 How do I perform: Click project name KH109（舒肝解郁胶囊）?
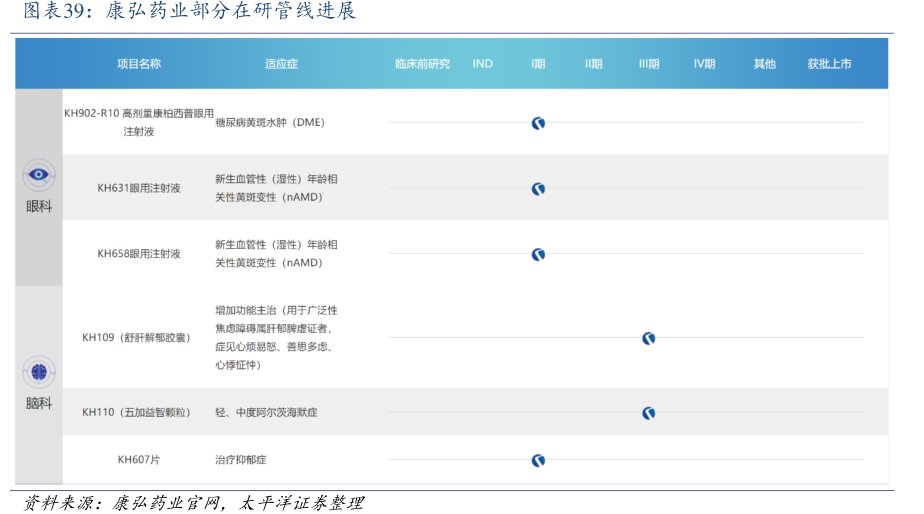point(136,338)
